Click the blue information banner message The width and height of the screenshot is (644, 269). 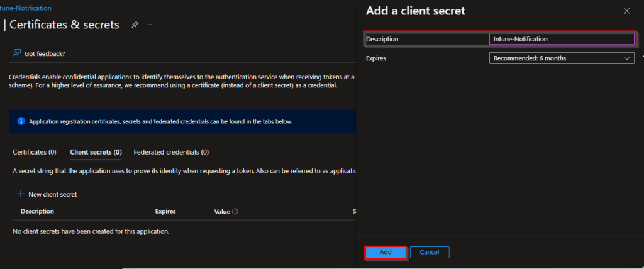click(160, 121)
